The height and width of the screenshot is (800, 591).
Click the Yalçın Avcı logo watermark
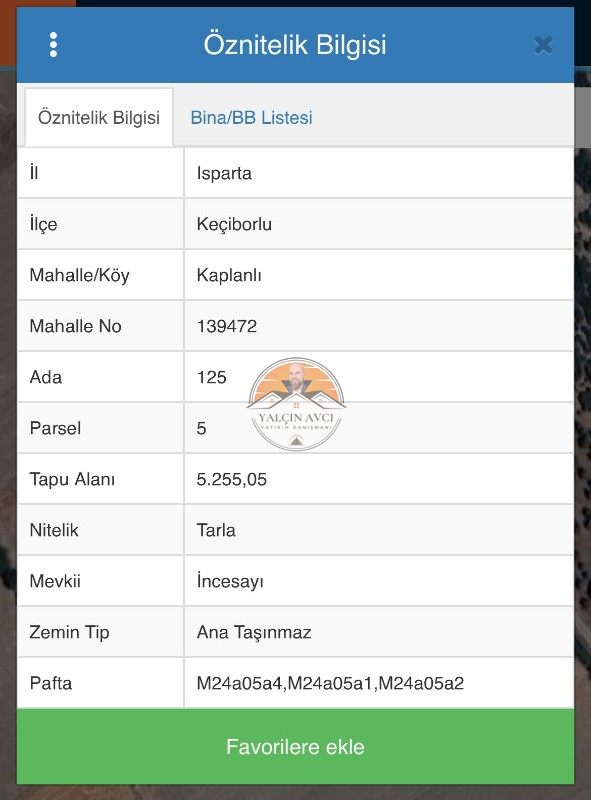click(x=296, y=404)
